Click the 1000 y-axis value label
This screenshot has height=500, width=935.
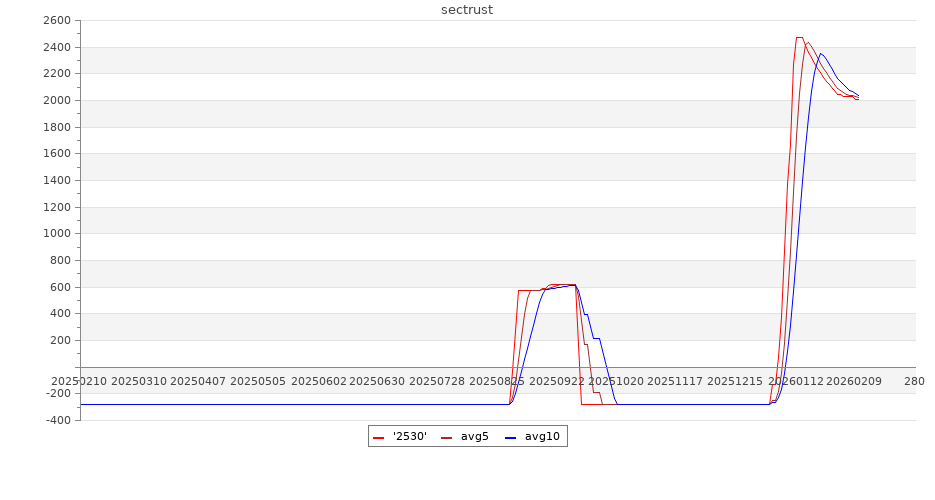point(55,234)
